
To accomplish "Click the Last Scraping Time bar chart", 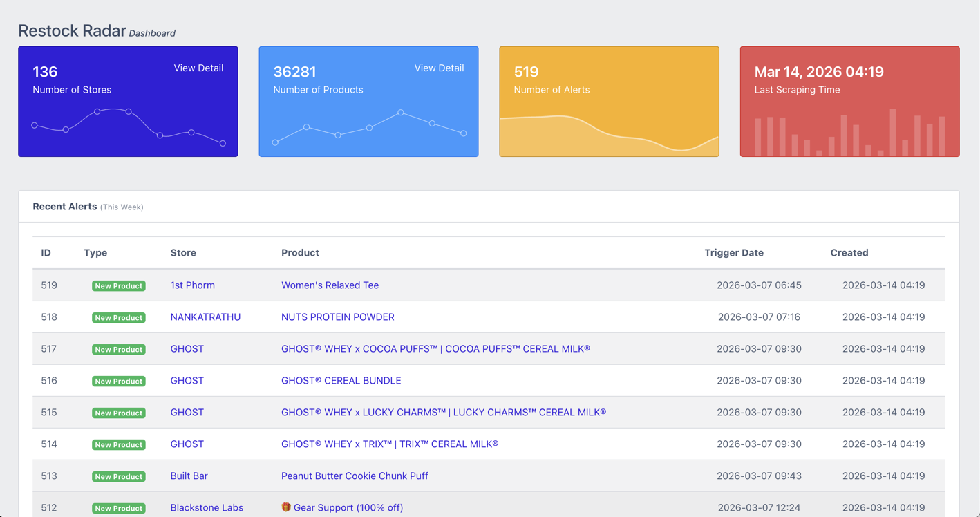I will click(x=849, y=132).
